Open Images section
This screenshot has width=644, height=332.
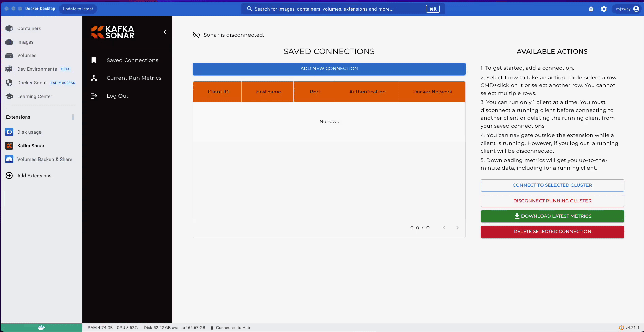click(x=41, y=42)
